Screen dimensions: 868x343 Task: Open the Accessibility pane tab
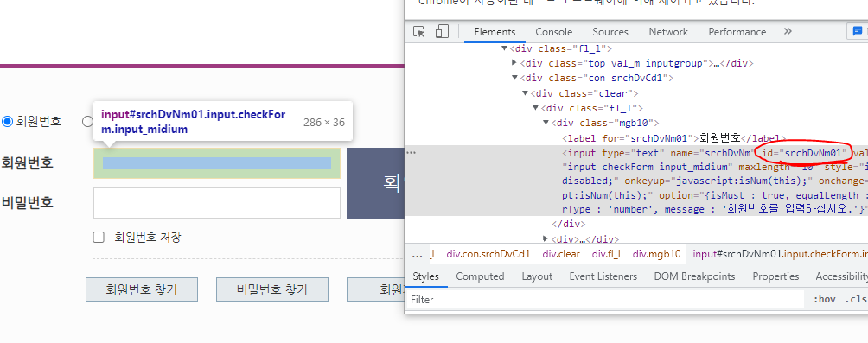[841, 276]
